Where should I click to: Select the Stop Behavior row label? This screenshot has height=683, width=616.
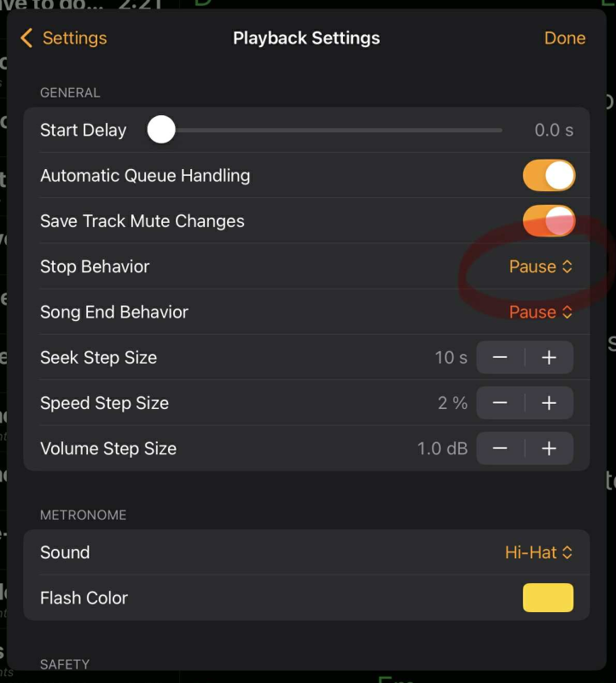tap(95, 266)
